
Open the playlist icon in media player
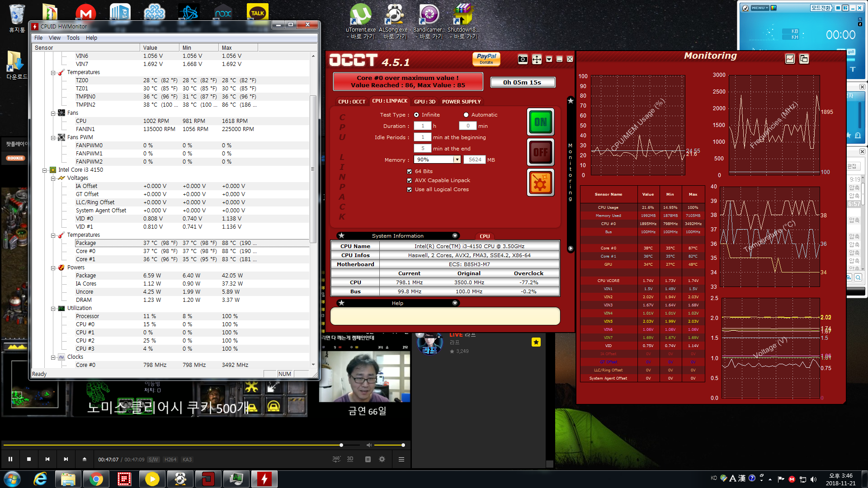[368, 459]
